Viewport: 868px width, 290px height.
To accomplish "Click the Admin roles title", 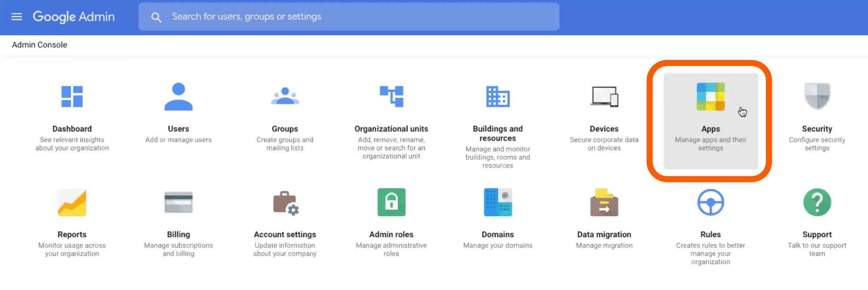I will click(391, 234).
